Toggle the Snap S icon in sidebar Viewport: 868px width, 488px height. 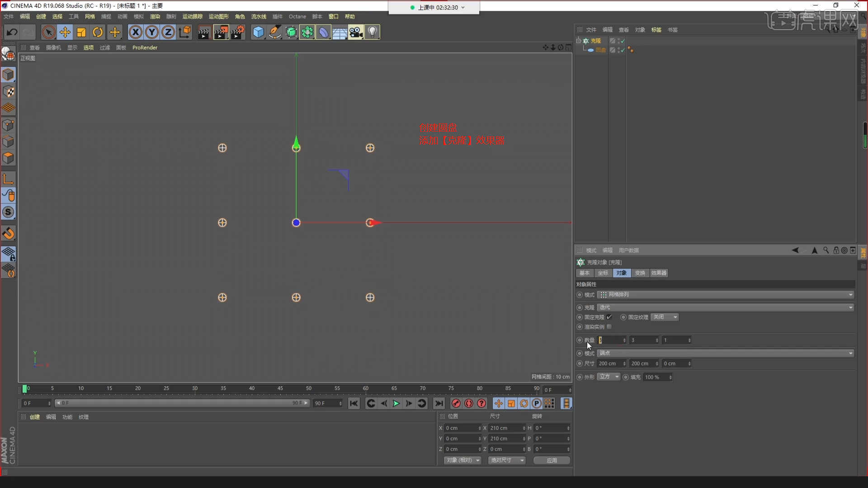8,212
